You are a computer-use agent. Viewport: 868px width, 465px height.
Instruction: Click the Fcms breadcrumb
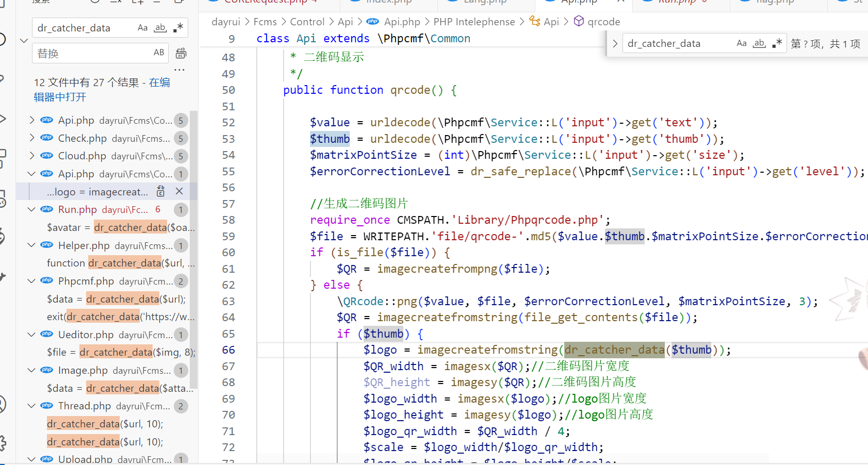click(x=265, y=22)
